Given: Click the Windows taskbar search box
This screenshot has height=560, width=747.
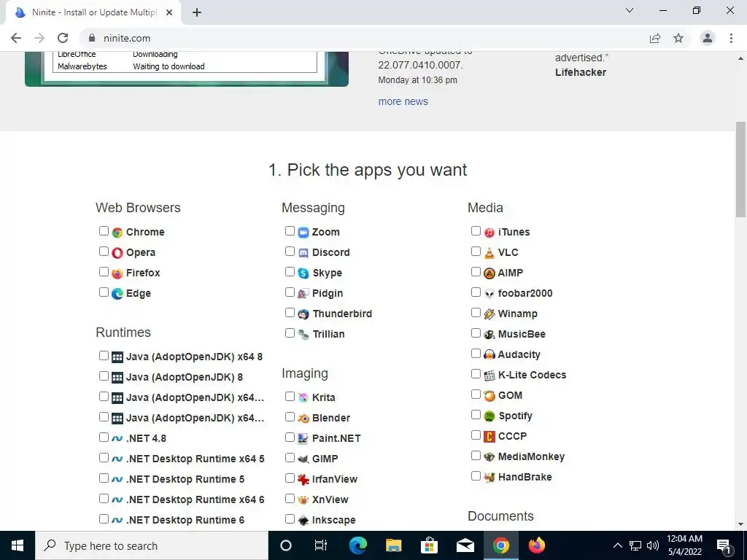Looking at the screenshot, I should tap(152, 545).
